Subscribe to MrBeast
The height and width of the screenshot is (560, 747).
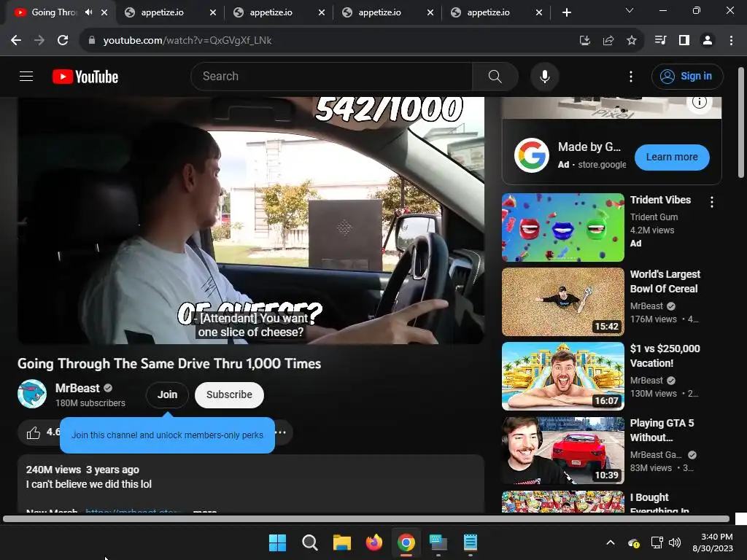[x=229, y=394]
